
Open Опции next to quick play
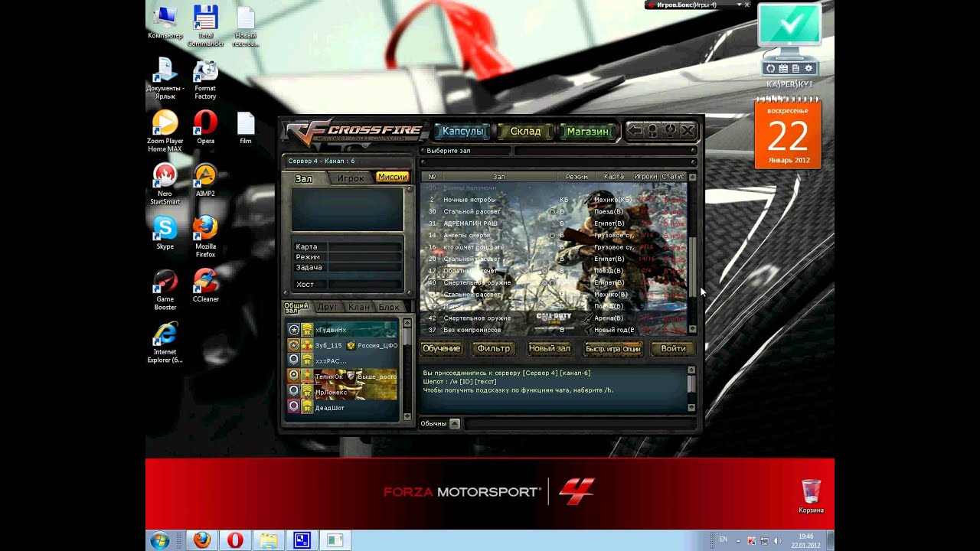tap(632, 348)
